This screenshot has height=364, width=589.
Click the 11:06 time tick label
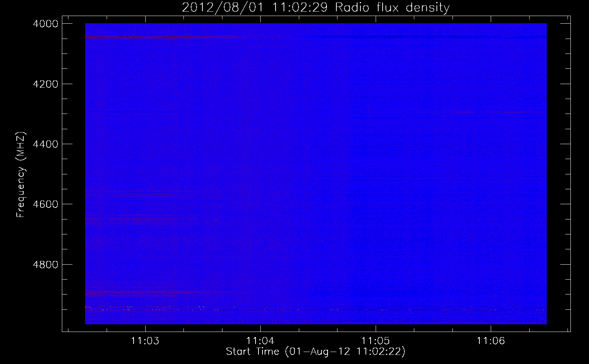click(x=491, y=341)
